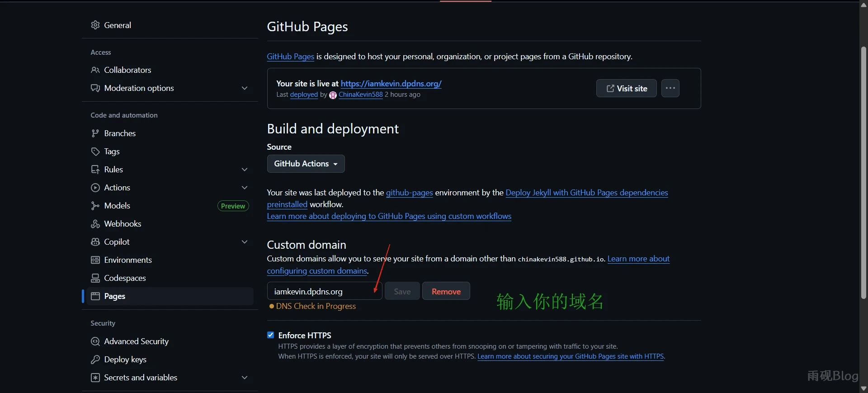
Task: Open the three-dots menu beside Visit site
Action: coord(670,88)
